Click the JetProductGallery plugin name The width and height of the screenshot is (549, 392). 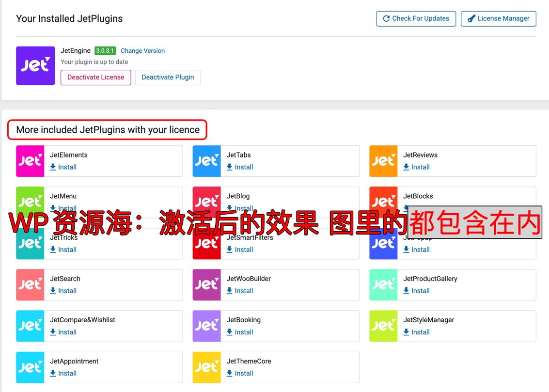click(x=430, y=279)
